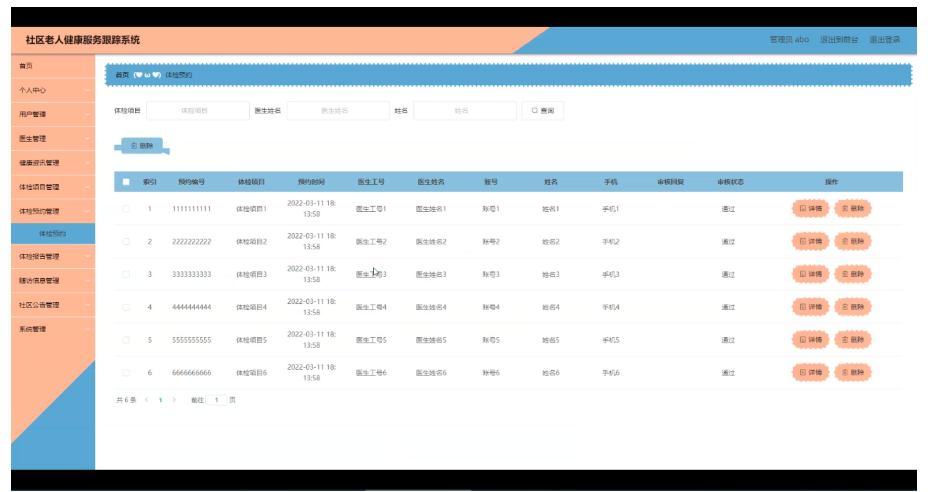The image size is (945, 492).
Task: Click the 共 6 条 total count text
Action: (x=126, y=400)
